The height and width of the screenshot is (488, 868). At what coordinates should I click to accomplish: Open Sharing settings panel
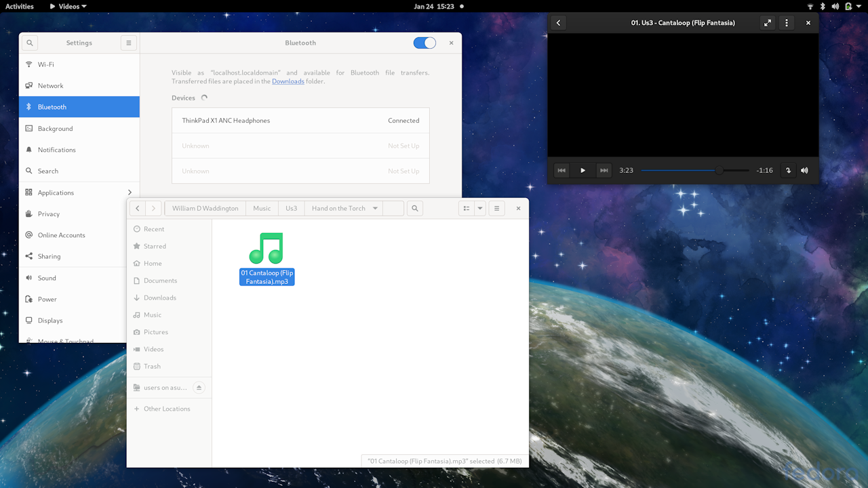pos(79,256)
